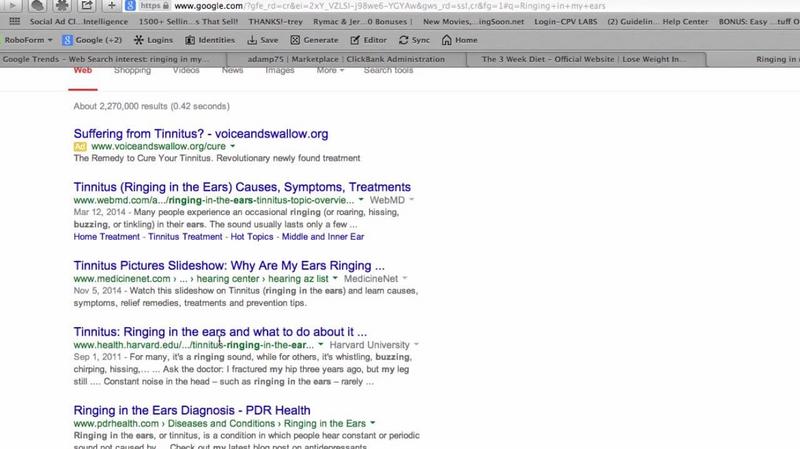Click the extension puzzle-piece toolbar icon

click(x=62, y=6)
